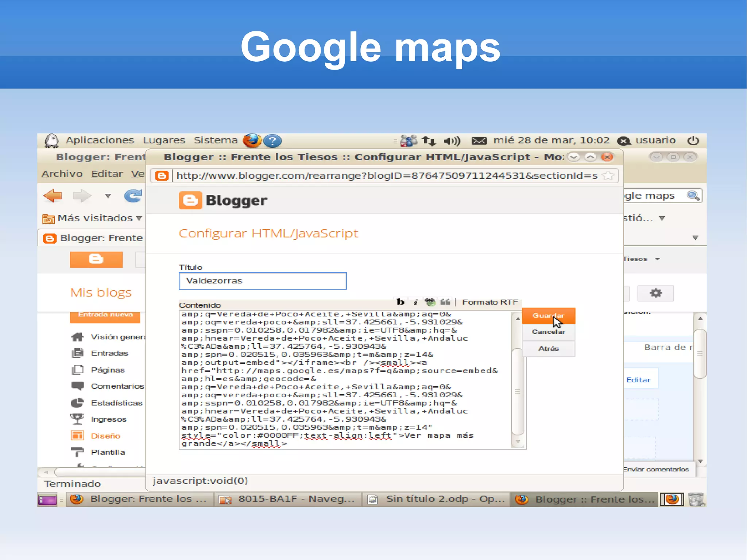Click the blockquote icon in Contenido toolbar

tap(445, 302)
